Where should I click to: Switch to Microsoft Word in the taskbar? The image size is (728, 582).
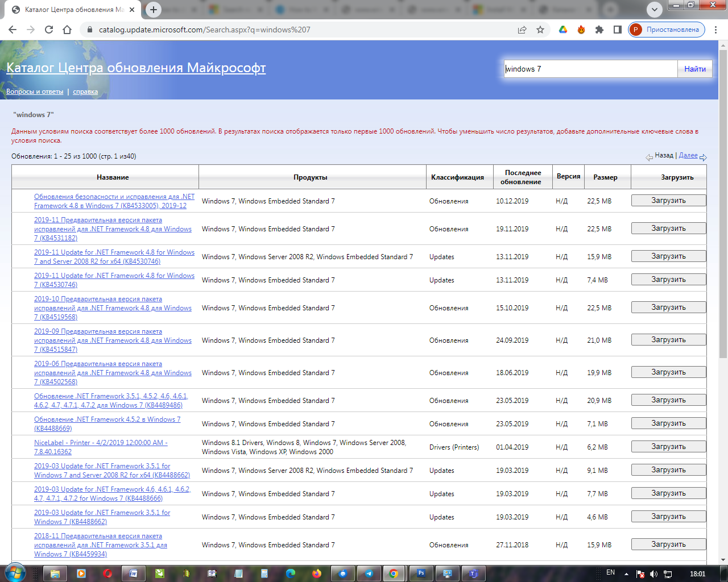pyautogui.click(x=134, y=573)
